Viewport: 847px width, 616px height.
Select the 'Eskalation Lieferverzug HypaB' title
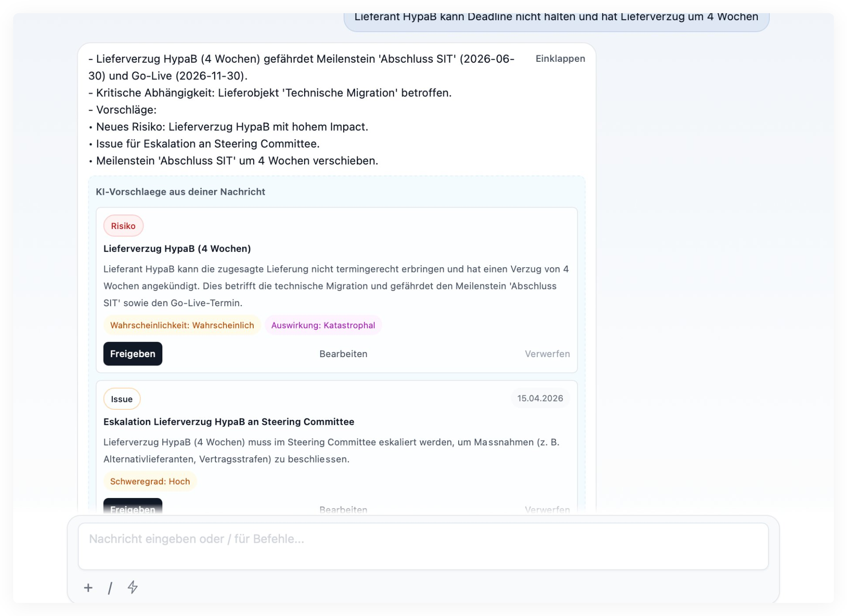point(229,422)
